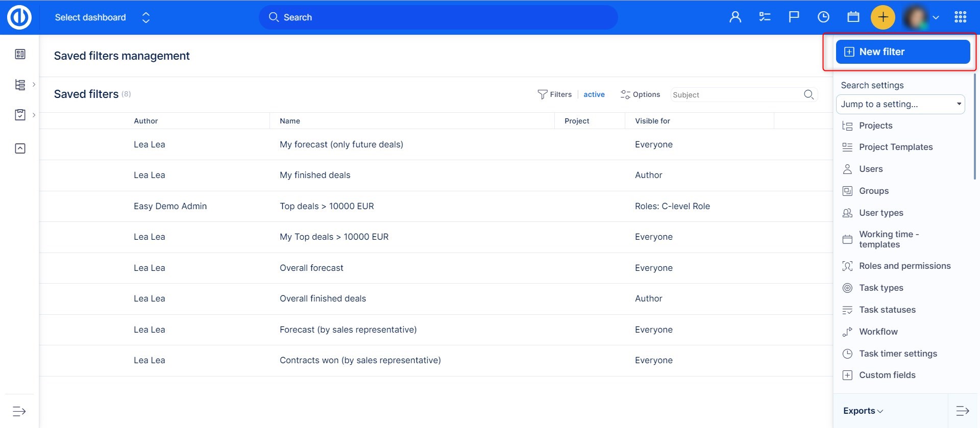Click the user profile icon in top bar
The width and height of the screenshot is (980, 428).
coord(735,17)
